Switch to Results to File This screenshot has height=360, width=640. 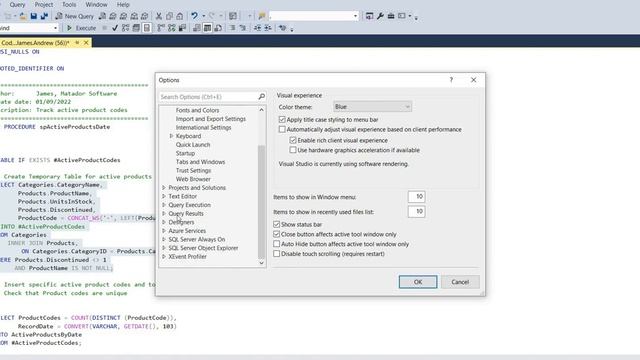pos(218,28)
